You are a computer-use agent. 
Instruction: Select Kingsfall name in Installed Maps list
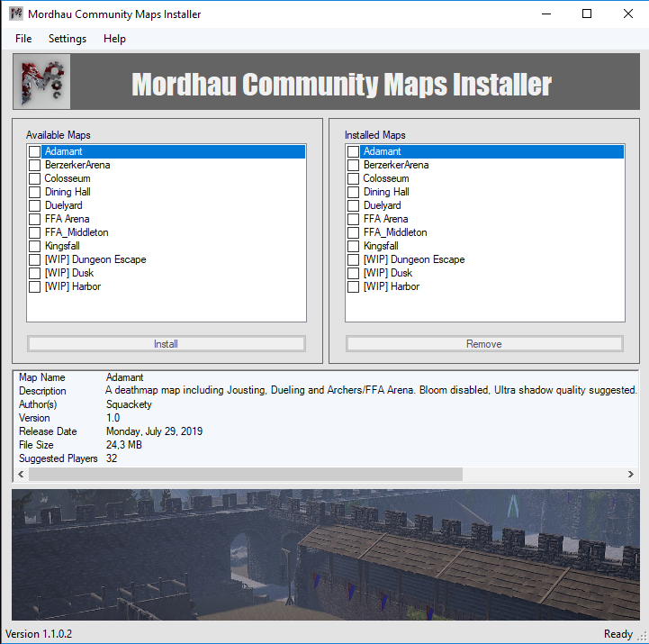(x=381, y=246)
